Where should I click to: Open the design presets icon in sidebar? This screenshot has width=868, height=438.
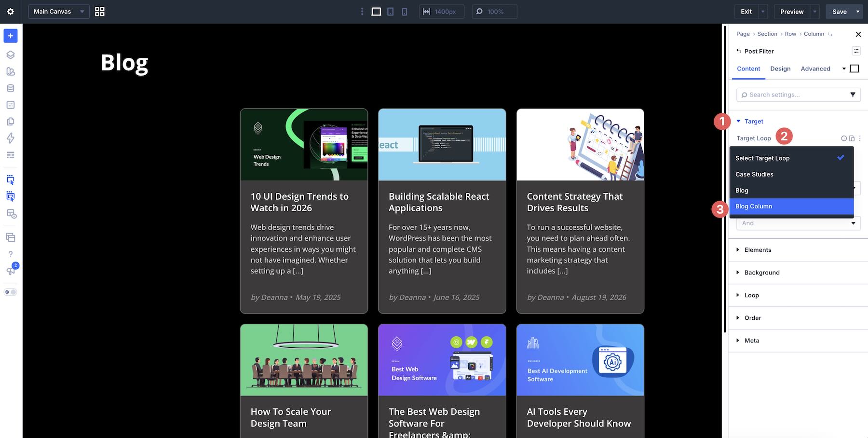tap(11, 71)
